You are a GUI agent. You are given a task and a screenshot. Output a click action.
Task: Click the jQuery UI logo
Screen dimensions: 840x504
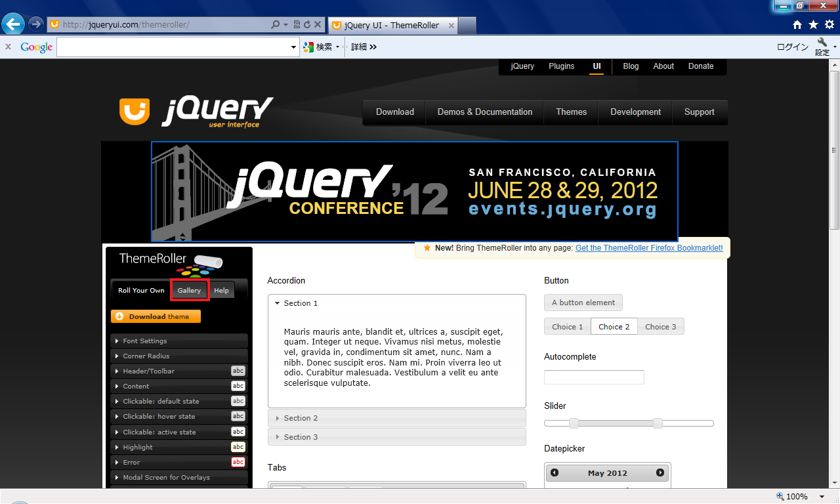pos(196,112)
